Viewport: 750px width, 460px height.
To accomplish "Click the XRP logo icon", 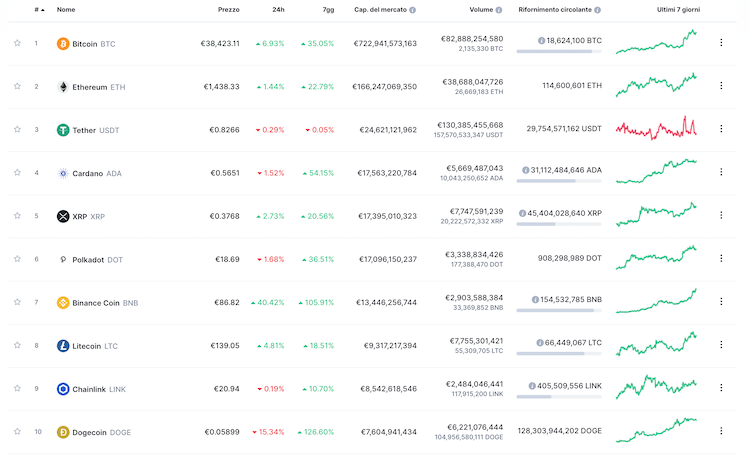I will tap(63, 216).
